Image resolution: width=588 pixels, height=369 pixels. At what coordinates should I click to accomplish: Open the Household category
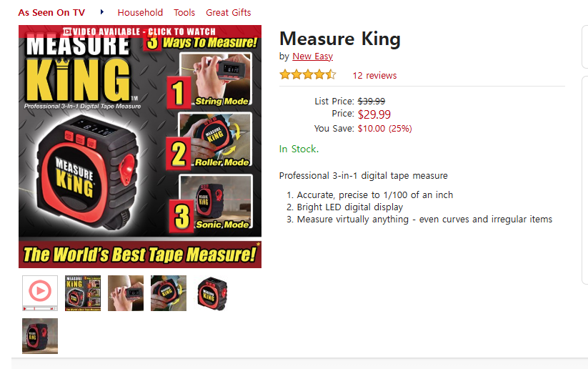pos(140,12)
